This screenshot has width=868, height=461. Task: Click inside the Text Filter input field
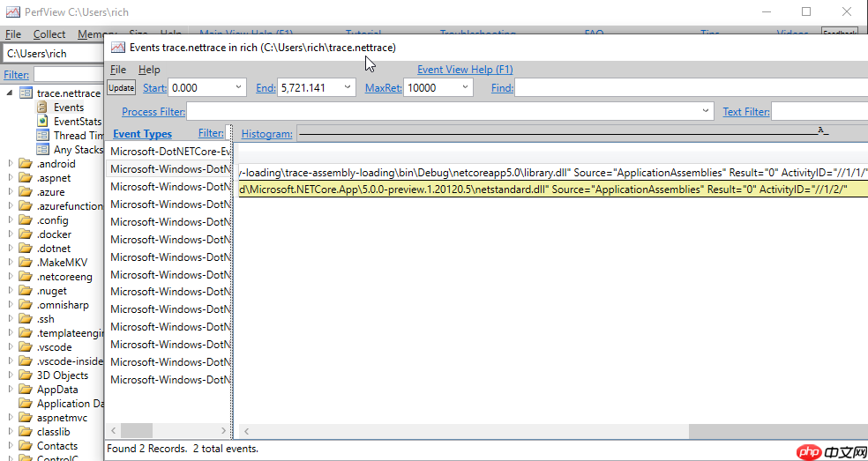[819, 112]
